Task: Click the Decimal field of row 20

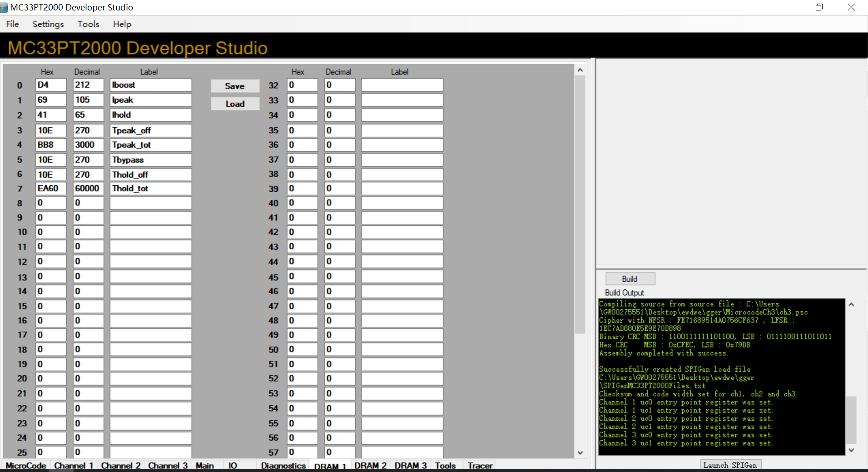Action: coord(89,378)
